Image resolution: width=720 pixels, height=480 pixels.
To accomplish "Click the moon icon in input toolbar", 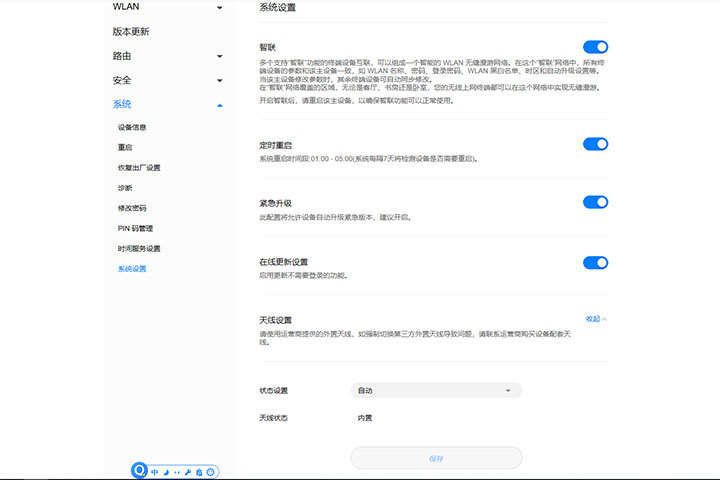I will [167, 471].
